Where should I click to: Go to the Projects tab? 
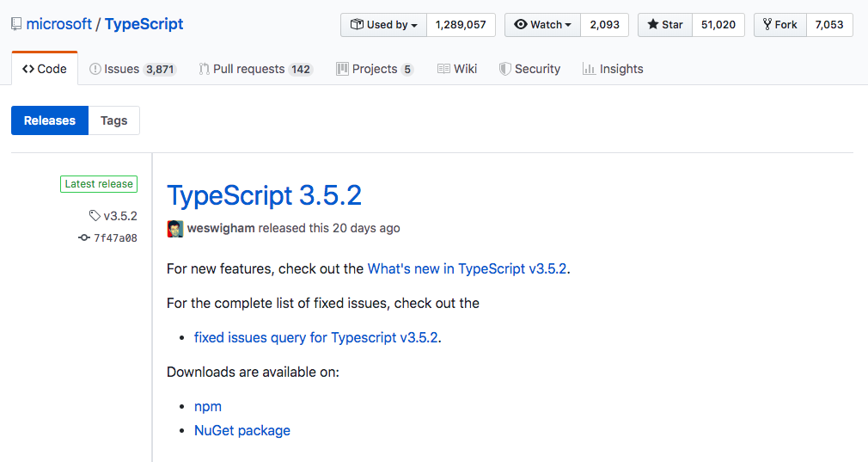tap(374, 69)
